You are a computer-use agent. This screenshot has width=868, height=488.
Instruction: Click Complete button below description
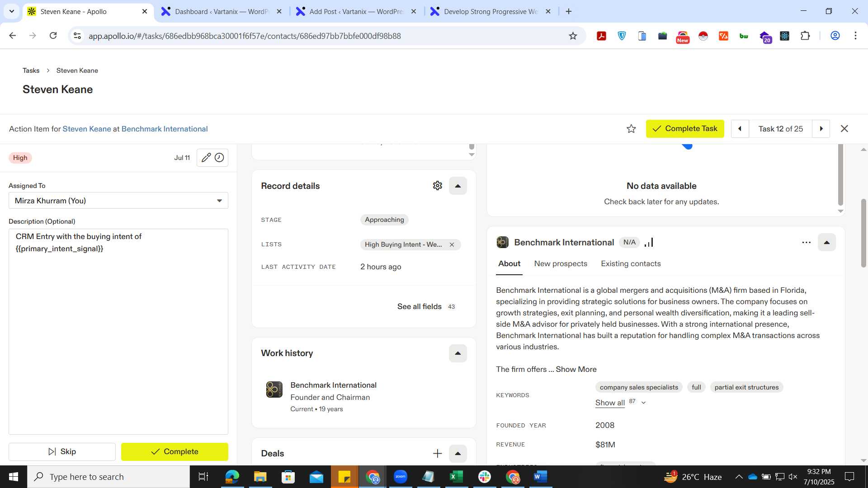[175, 452]
